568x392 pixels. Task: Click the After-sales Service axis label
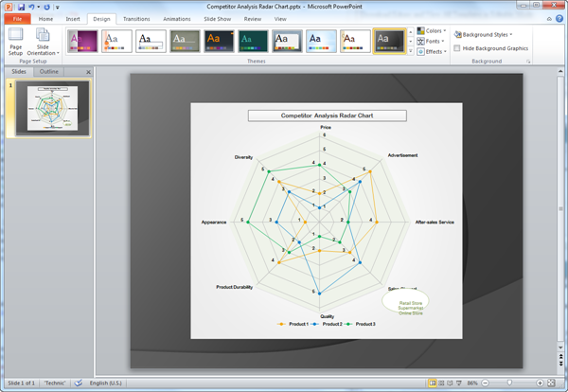435,223
